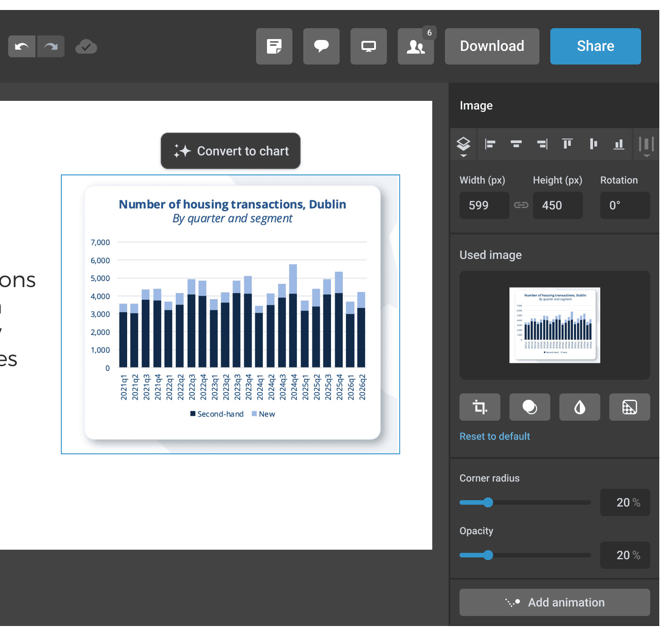Image resolution: width=672 pixels, height=636 pixels.
Task: Select the housing chart image on canvas
Action: [x=231, y=314]
